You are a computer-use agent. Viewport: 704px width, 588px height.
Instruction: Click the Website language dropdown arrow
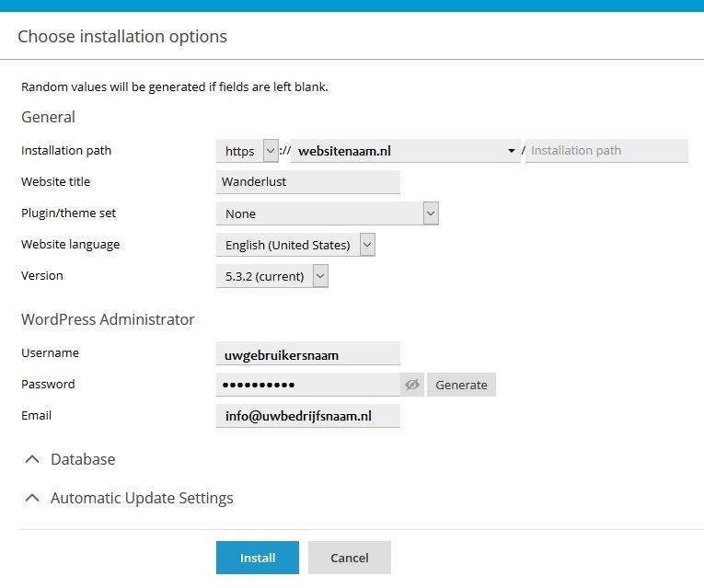pyautogui.click(x=367, y=245)
